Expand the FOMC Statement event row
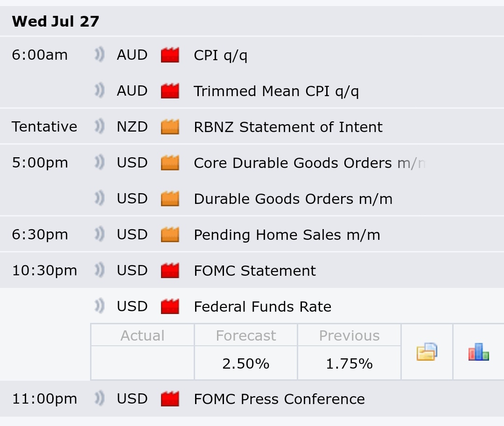504x426 pixels. pos(255,271)
